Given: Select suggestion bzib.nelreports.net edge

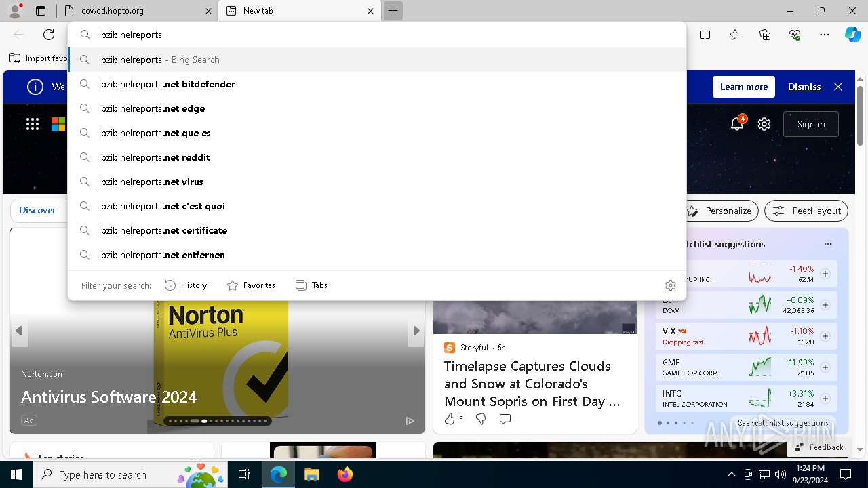Looking at the screenshot, I should [377, 108].
